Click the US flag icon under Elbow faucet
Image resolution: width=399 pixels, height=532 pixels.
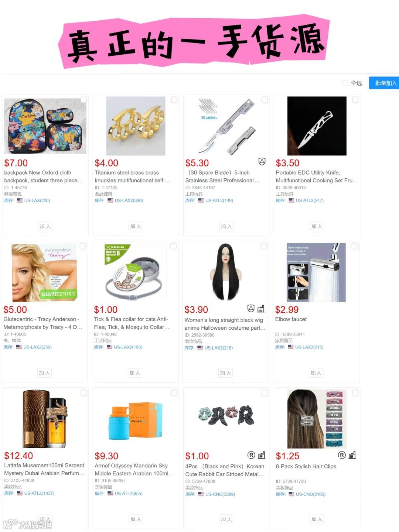coord(290,347)
